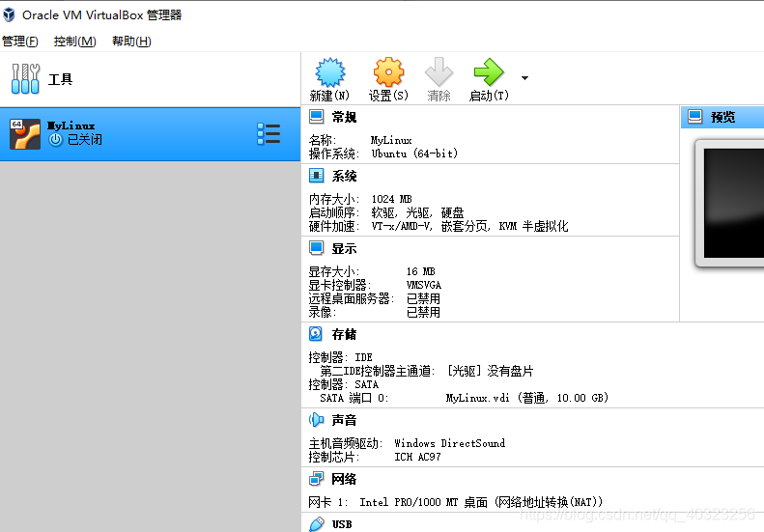Open the USB settings heading
Image resolution: width=764 pixels, height=532 pixels.
click(342, 524)
